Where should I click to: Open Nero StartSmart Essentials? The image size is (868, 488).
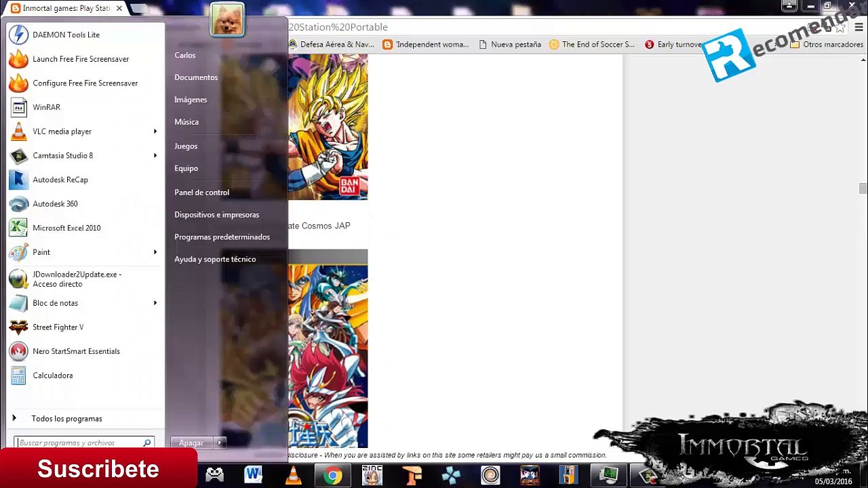click(x=76, y=351)
